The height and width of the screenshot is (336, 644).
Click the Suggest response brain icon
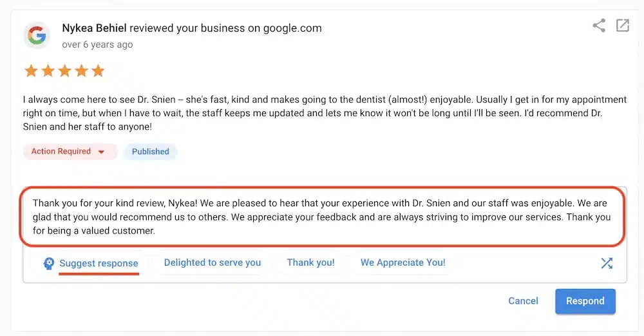[x=49, y=263]
